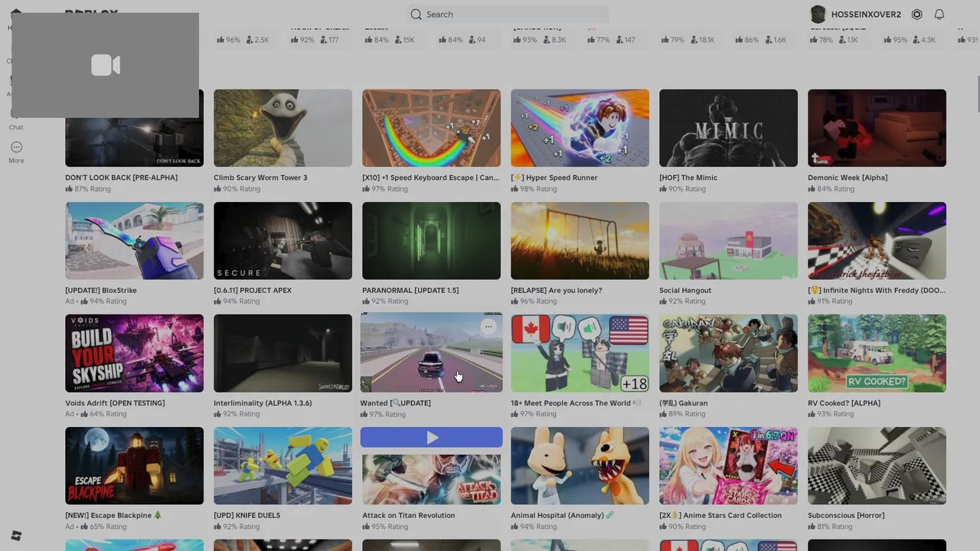Follow the Wanted [UPDATE] title link
Screen dimensions: 980x551
click(396, 403)
